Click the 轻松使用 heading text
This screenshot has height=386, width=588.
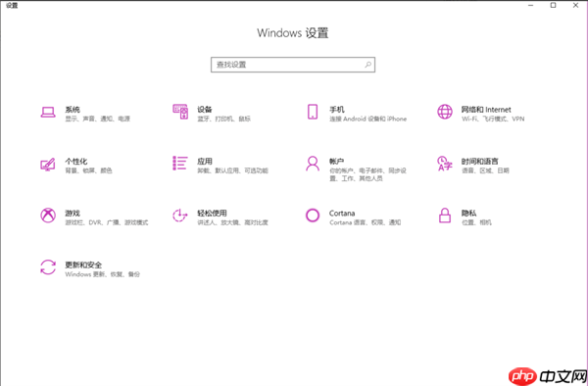pos(212,213)
